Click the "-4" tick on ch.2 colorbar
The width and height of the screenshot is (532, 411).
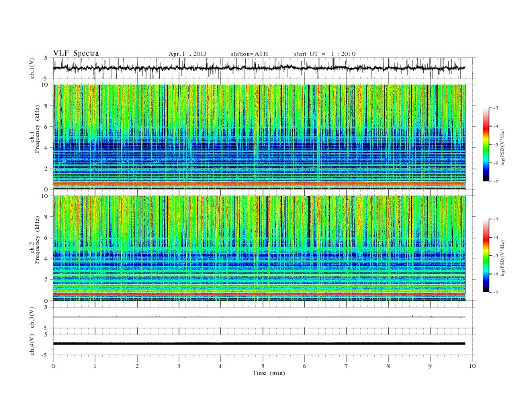(496, 237)
